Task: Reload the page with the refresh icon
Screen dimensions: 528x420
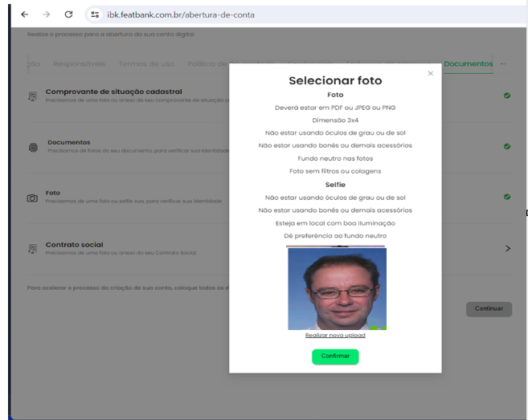Action: [x=68, y=14]
